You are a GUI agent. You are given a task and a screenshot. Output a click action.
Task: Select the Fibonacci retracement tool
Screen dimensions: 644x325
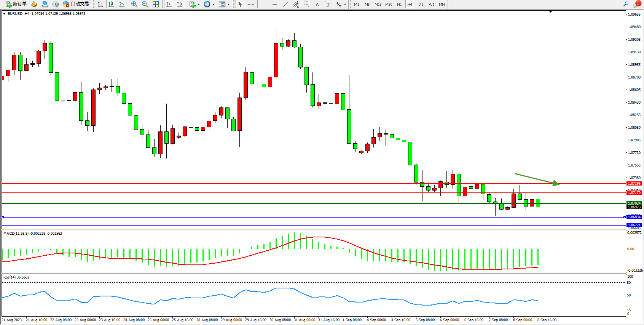click(x=306, y=4)
